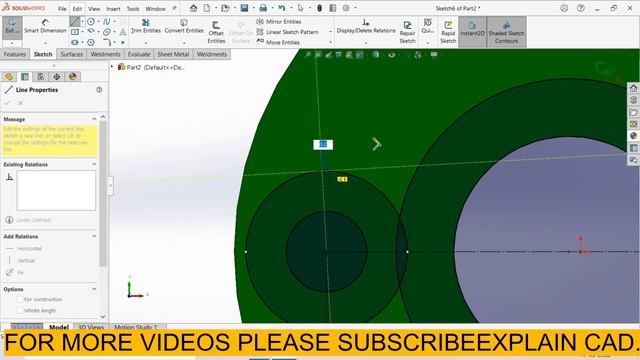Save the document with Save icon

244,8
